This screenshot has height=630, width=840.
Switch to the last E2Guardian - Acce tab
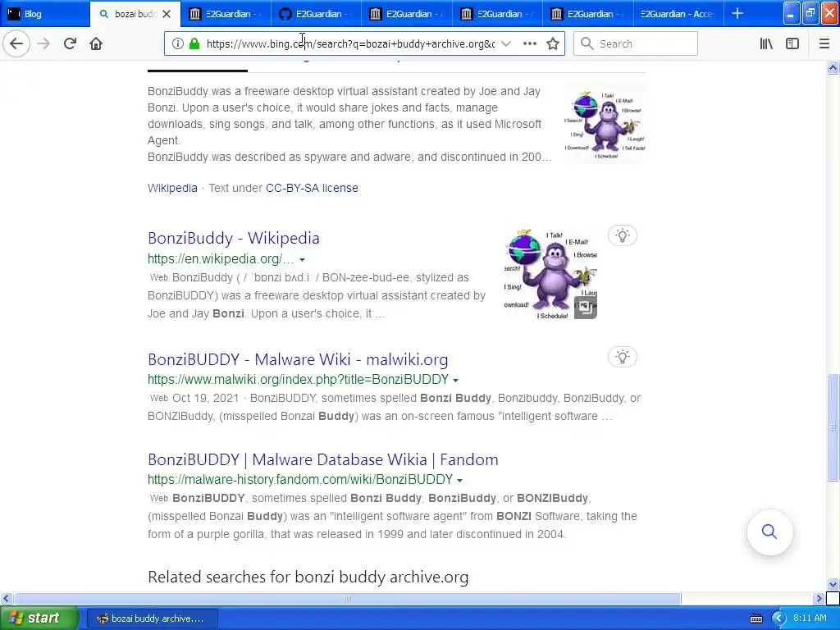[x=678, y=13]
